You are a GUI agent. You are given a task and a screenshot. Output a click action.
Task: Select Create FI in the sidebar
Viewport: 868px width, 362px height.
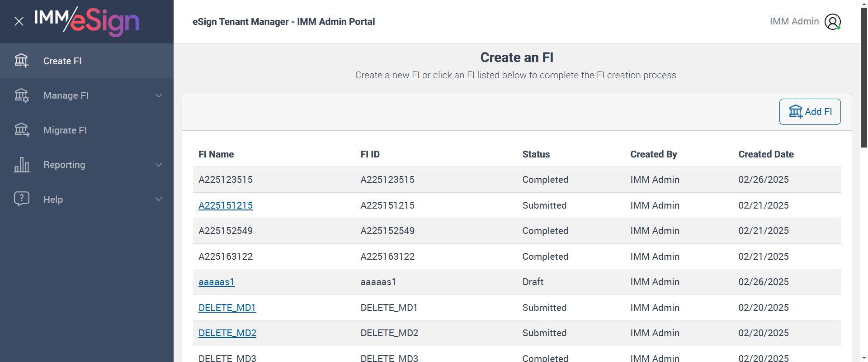[62, 61]
